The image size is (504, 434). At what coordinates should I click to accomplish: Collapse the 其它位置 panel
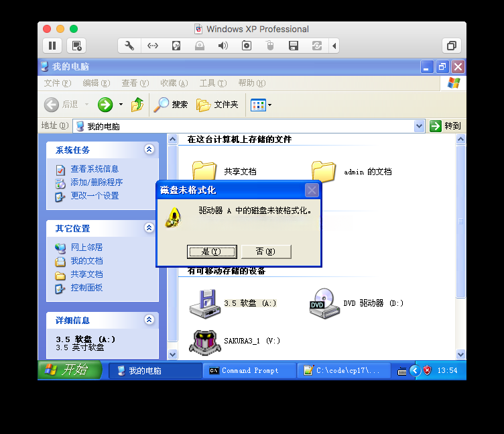[149, 228]
